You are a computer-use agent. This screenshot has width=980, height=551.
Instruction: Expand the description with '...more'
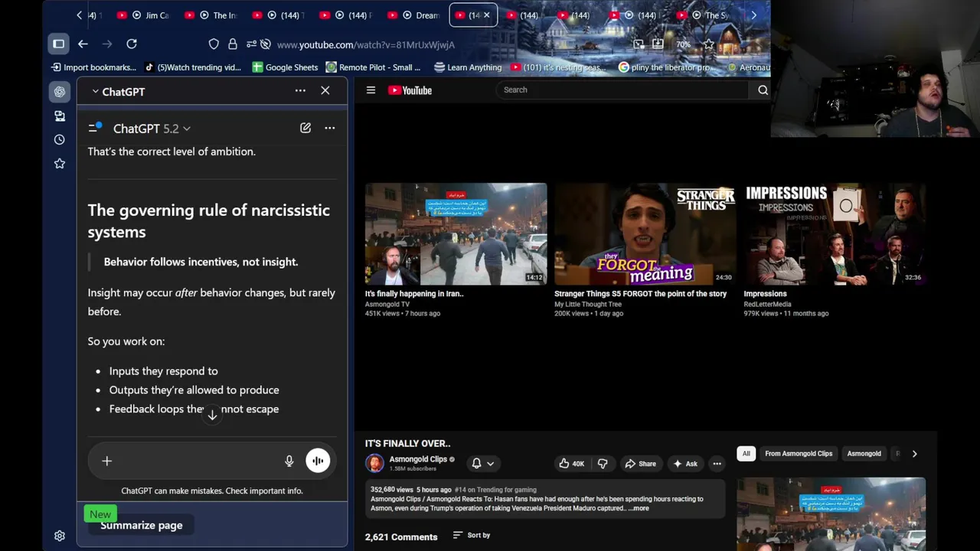[x=639, y=508]
